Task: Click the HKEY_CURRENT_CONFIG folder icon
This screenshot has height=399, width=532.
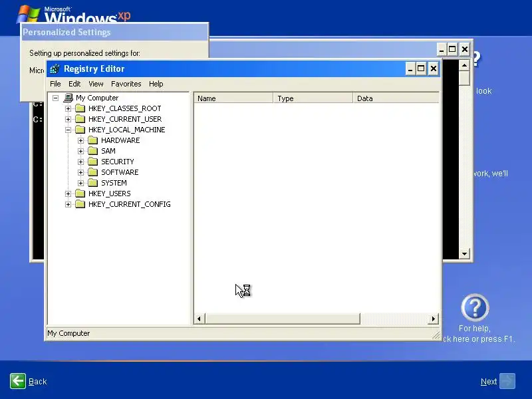Action: [80, 204]
